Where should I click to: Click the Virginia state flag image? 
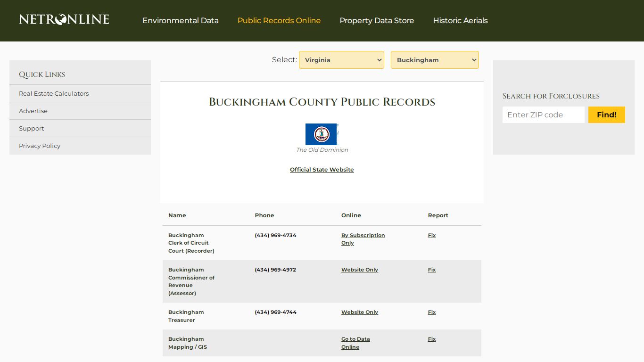[x=322, y=134]
